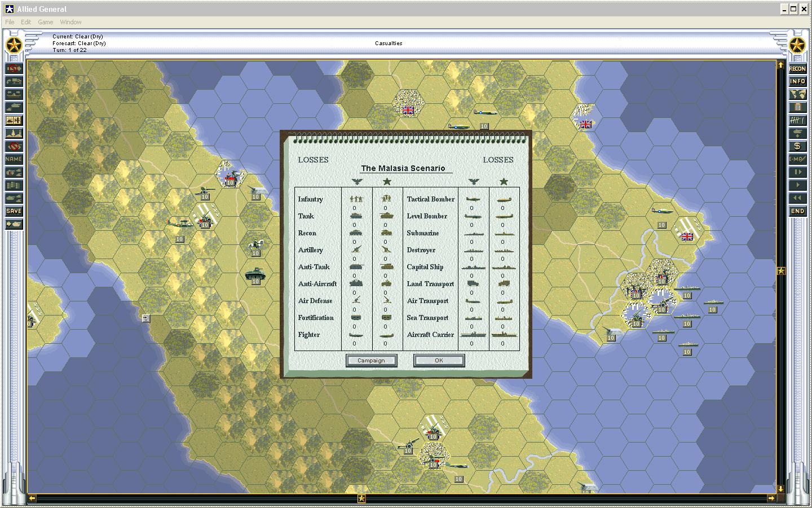Click the gold star emblem top-left
Viewport: 812px width, 508px height.
14,46
